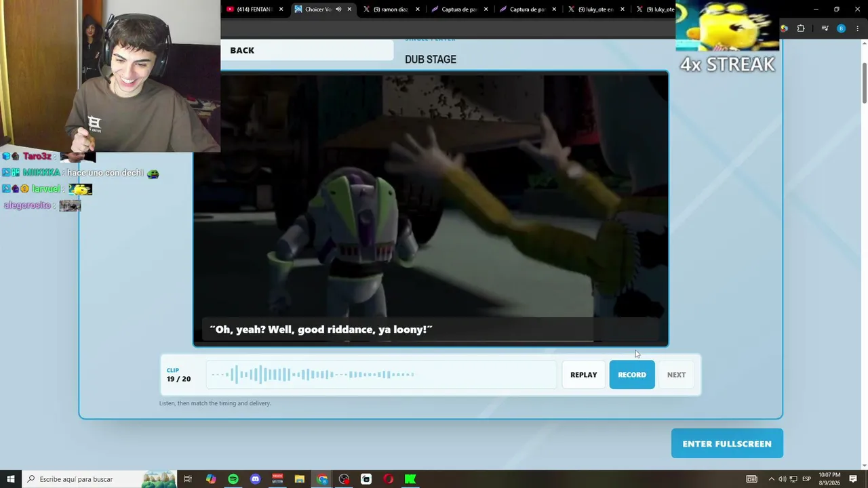868x488 pixels.
Task: Switch to Chrome on the taskbar
Action: point(322,479)
